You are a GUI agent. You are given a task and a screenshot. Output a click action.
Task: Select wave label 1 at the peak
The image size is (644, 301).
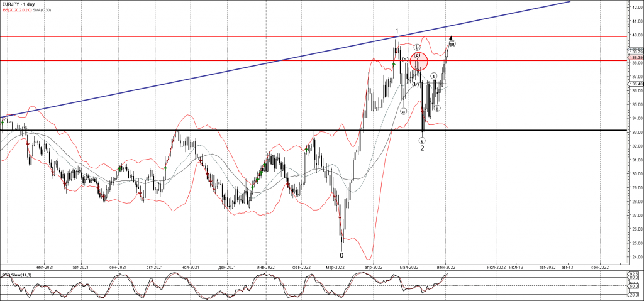pos(397,31)
